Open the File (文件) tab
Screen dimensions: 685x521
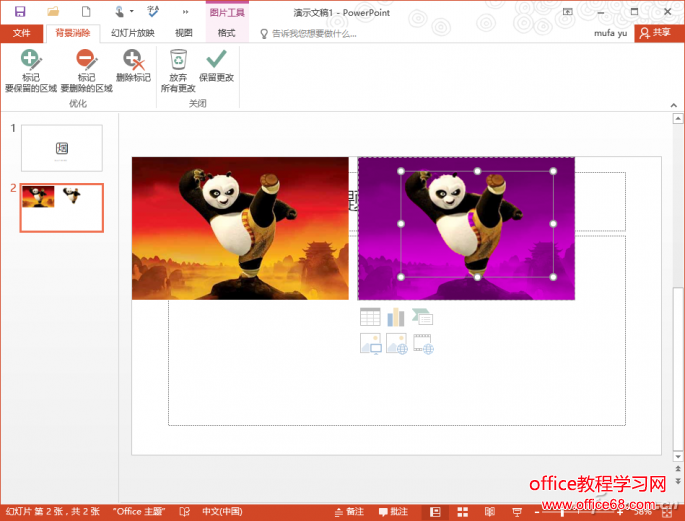click(x=22, y=33)
